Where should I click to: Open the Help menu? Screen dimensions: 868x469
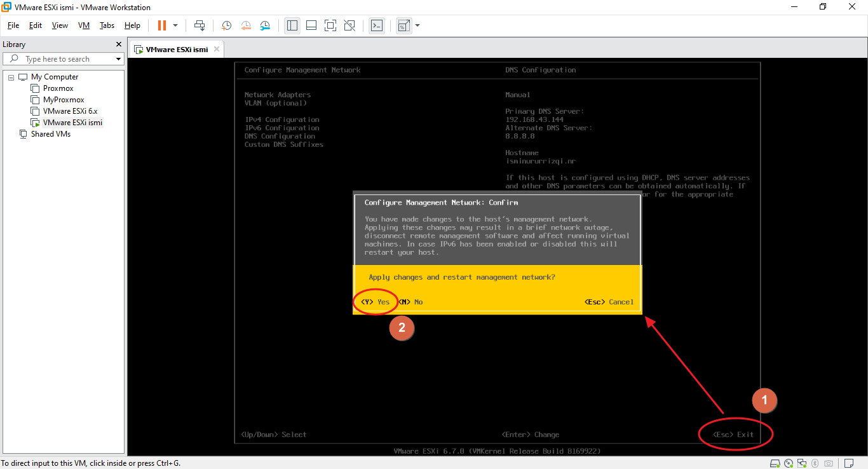[x=132, y=25]
